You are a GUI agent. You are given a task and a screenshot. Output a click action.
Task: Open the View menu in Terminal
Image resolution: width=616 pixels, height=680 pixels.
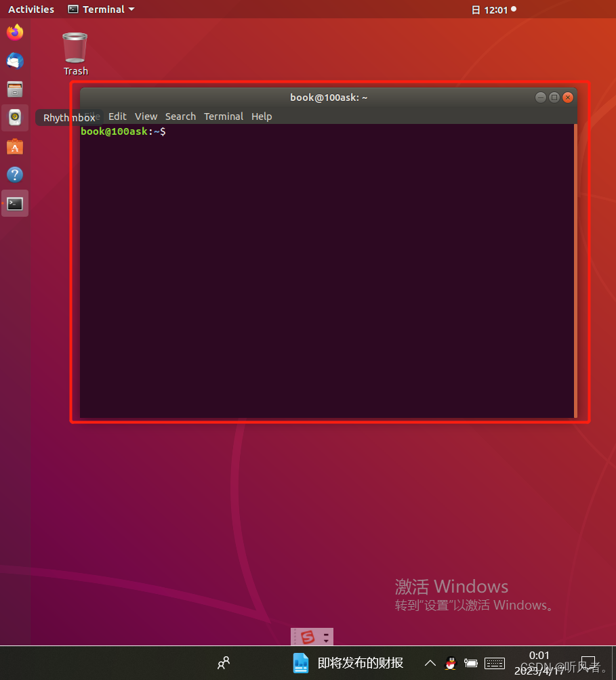tap(146, 116)
